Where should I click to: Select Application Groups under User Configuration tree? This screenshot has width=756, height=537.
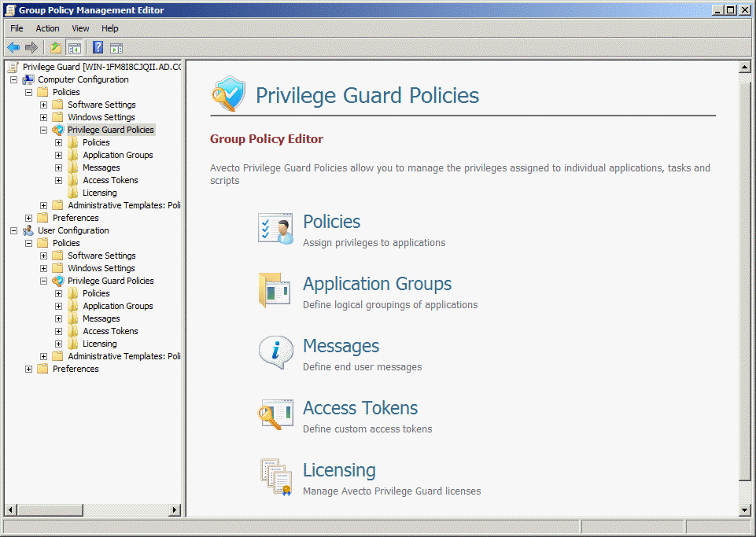click(118, 306)
